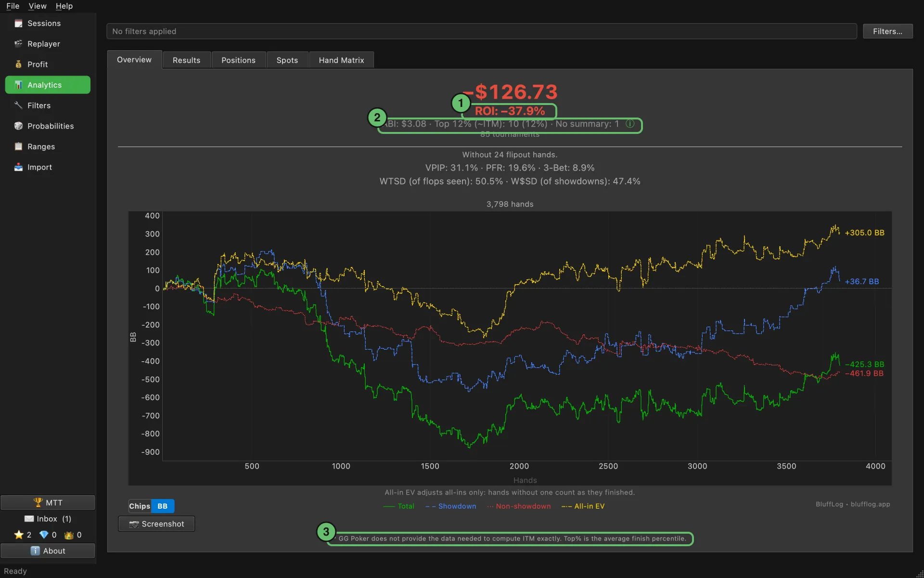The height and width of the screenshot is (578, 924).
Task: Open the Sessions calendar icon
Action: tap(18, 23)
